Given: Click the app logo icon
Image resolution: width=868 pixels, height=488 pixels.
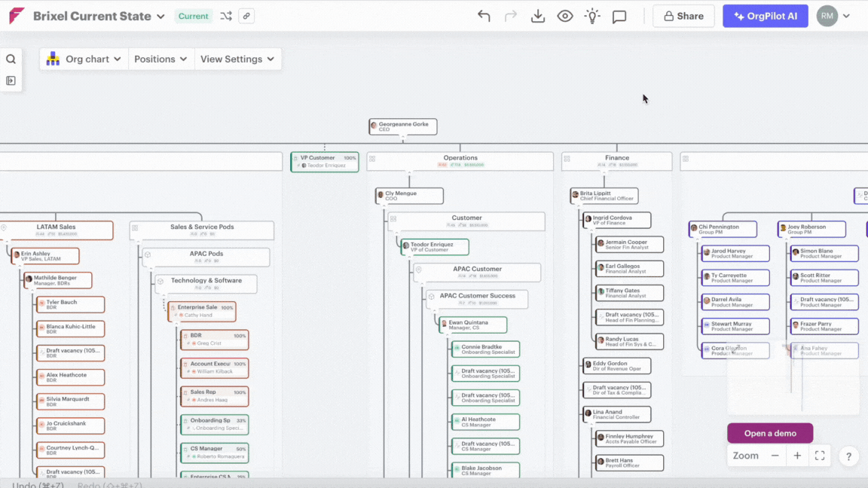Looking at the screenshot, I should [17, 16].
